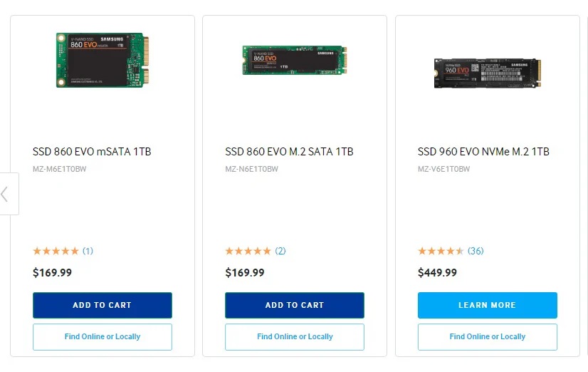Click star rating for 860 EVO mSATA

[56, 251]
